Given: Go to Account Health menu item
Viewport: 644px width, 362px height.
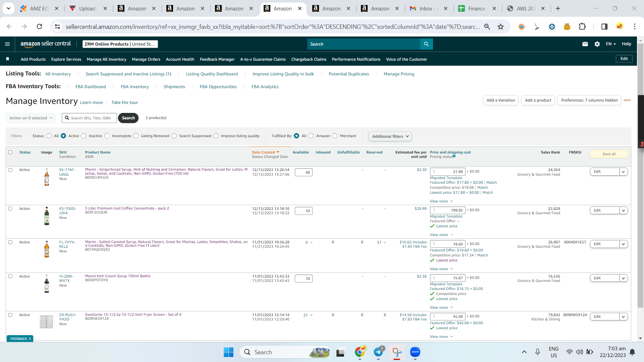Looking at the screenshot, I should [x=180, y=59].
